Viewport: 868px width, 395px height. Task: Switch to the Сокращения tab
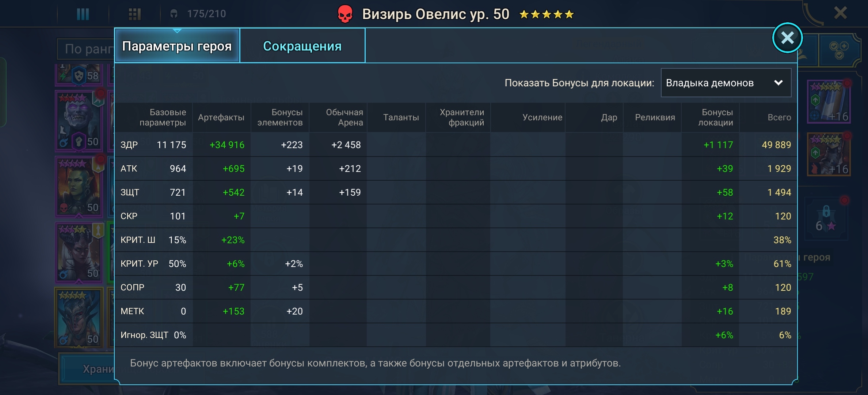click(302, 46)
